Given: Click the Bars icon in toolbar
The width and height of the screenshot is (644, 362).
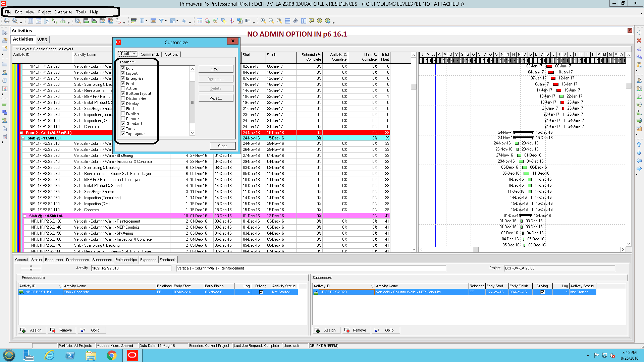Looking at the screenshot, I should click(134, 21).
